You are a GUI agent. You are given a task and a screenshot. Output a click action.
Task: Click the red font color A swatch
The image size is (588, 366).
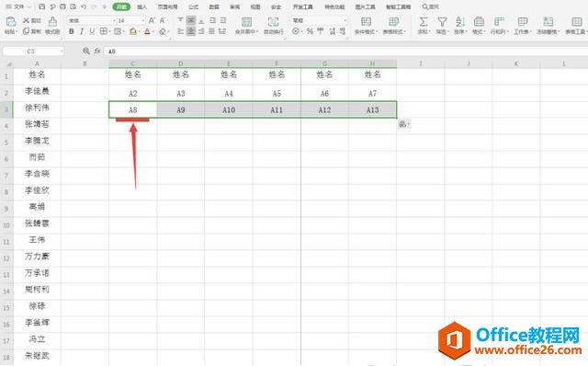pos(147,31)
